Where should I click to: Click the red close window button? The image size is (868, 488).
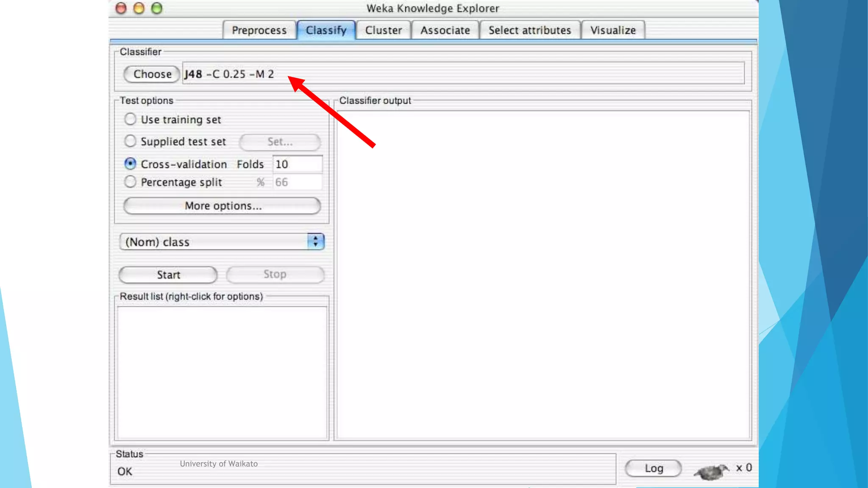(121, 8)
